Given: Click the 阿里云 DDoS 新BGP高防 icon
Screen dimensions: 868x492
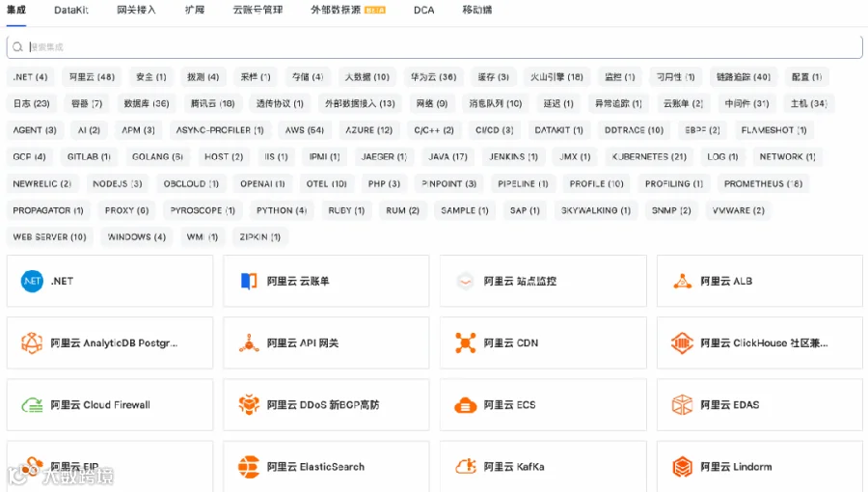Looking at the screenshot, I should (x=249, y=404).
